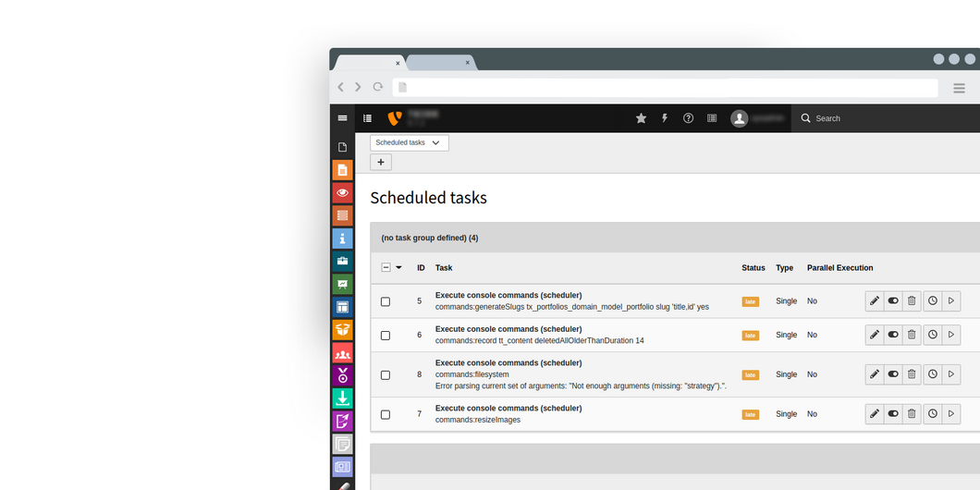980x490 pixels.
Task: Open the red View eye module
Action: (x=342, y=193)
